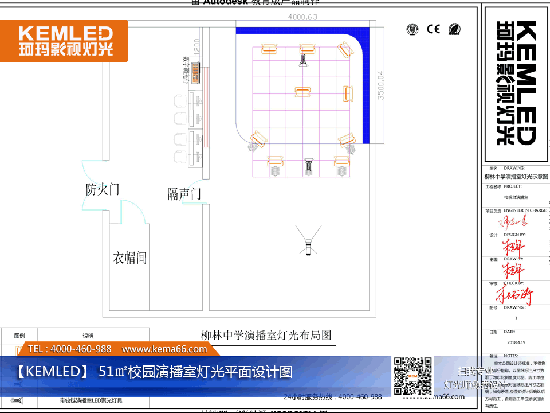Select the tripod light at the grid's top center

(x=303, y=60)
